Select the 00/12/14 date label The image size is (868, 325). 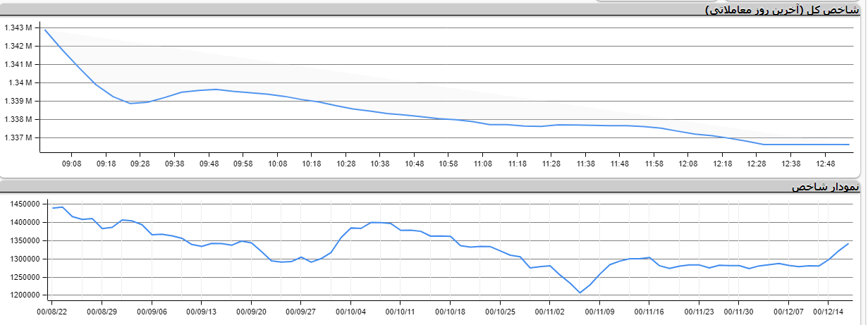tap(828, 311)
